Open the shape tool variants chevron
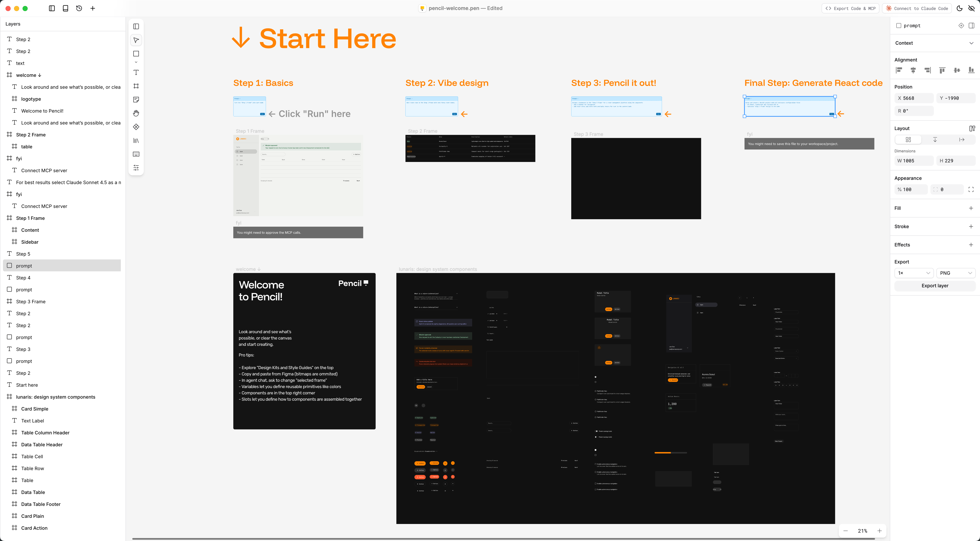 136,62
